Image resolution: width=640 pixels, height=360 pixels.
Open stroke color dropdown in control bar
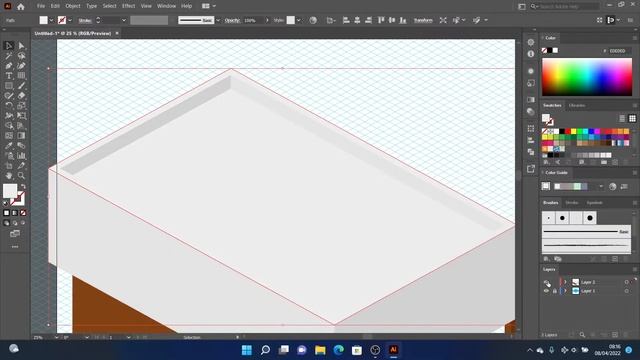click(70, 20)
